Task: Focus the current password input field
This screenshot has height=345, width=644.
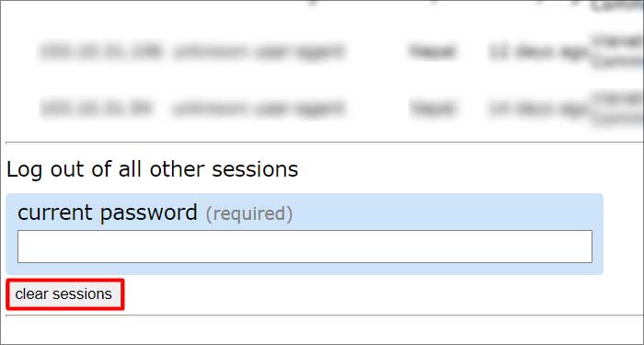Action: tap(305, 247)
